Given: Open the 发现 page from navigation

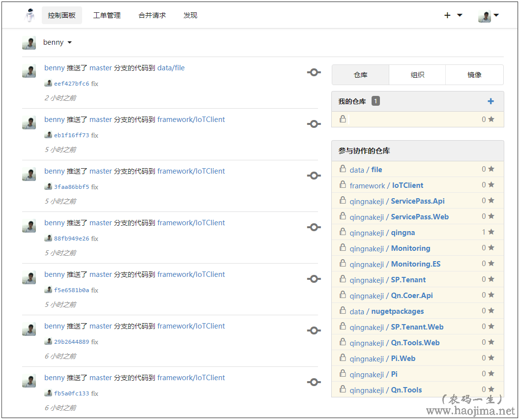Looking at the screenshot, I should [x=190, y=15].
